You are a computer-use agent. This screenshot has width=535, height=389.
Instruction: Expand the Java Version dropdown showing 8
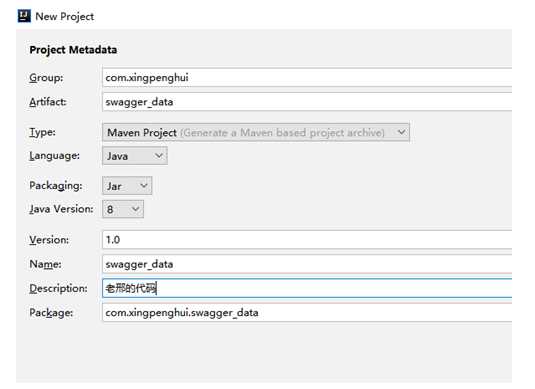tap(123, 209)
